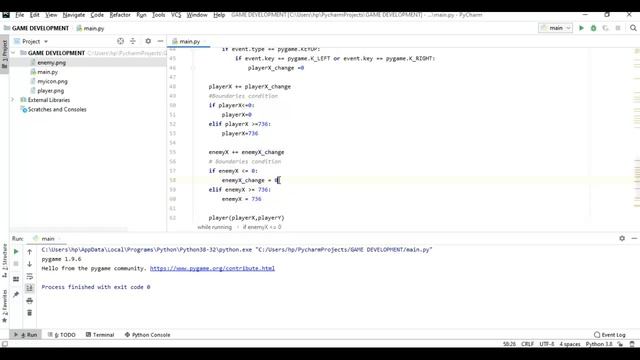Click Locate/Scroll from Source icon in Project panel
640x360 pixels.
[120, 41]
